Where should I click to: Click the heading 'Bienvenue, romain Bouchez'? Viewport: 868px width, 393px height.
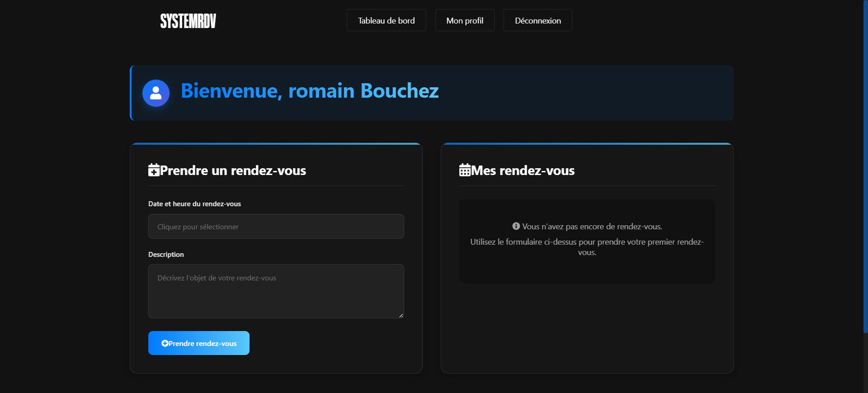(310, 91)
